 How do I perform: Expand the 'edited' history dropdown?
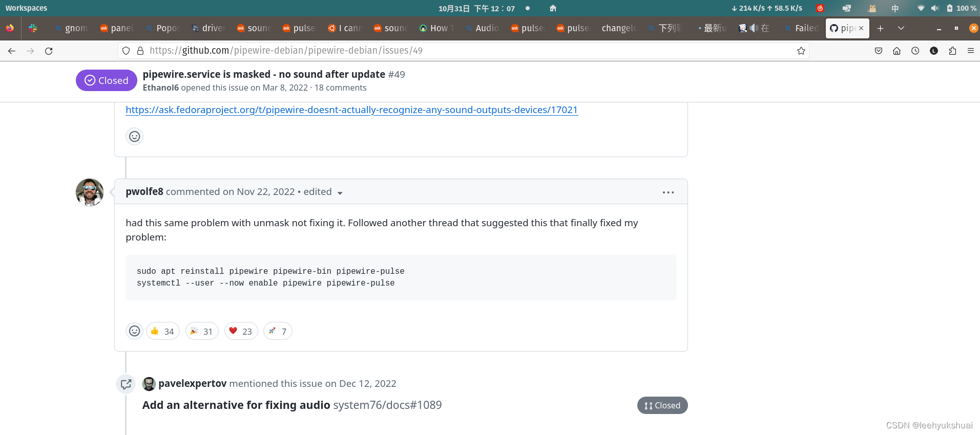point(323,192)
